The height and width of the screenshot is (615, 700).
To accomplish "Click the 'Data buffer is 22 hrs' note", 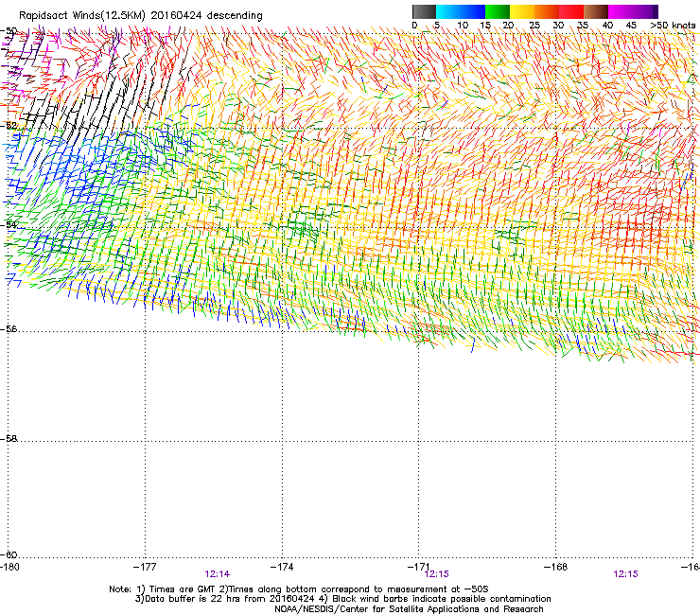I will click(x=342, y=599).
